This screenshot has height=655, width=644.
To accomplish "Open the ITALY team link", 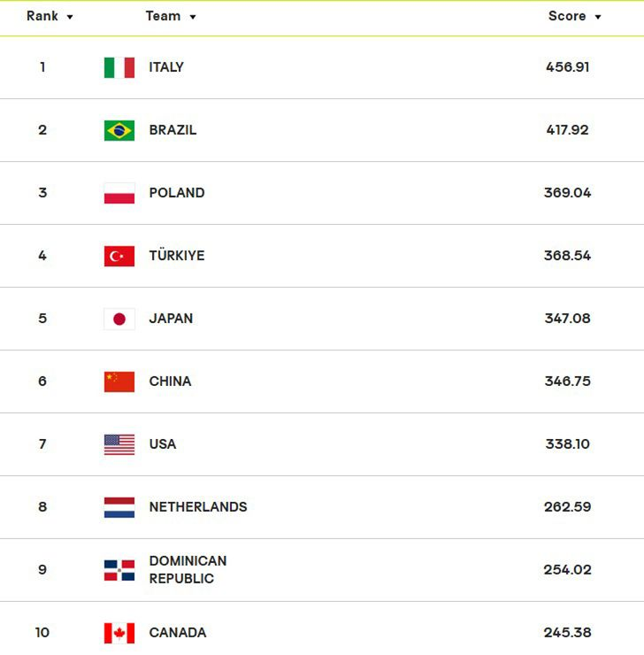I will coord(166,67).
